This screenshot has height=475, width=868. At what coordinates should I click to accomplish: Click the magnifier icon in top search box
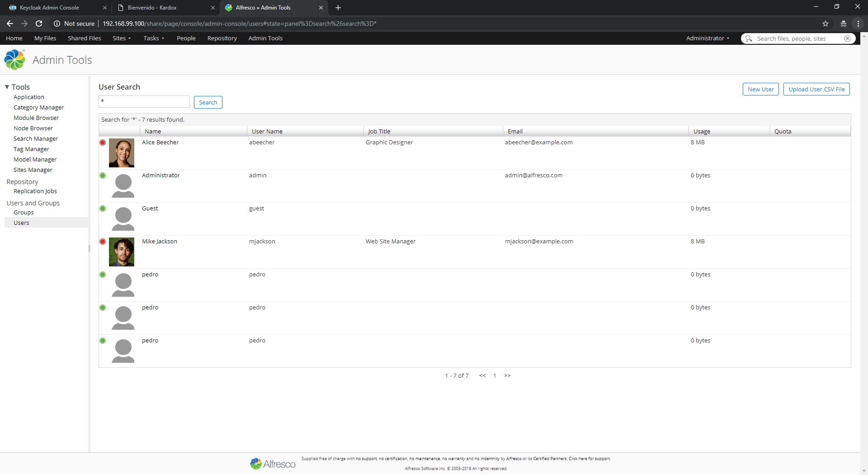[749, 38]
